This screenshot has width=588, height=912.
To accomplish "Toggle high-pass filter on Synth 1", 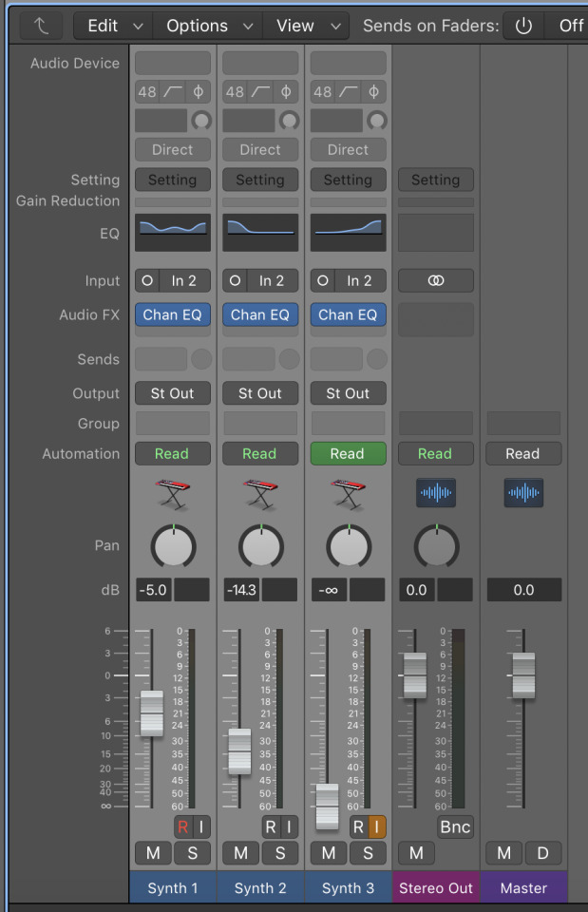I will [173, 91].
